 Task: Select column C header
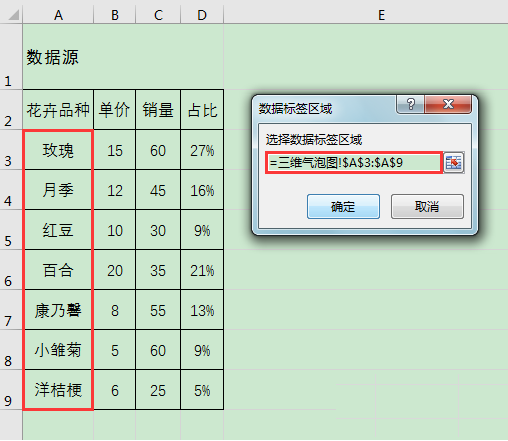coord(158,15)
